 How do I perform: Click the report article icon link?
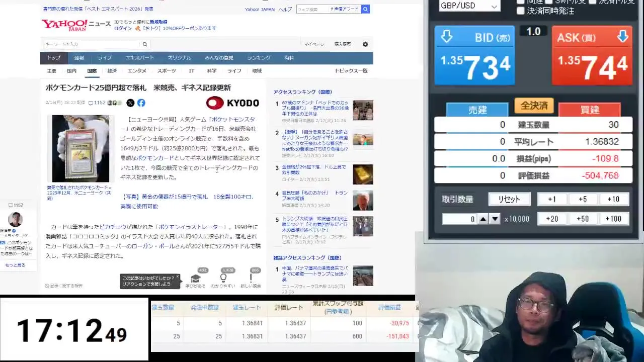click(63, 286)
